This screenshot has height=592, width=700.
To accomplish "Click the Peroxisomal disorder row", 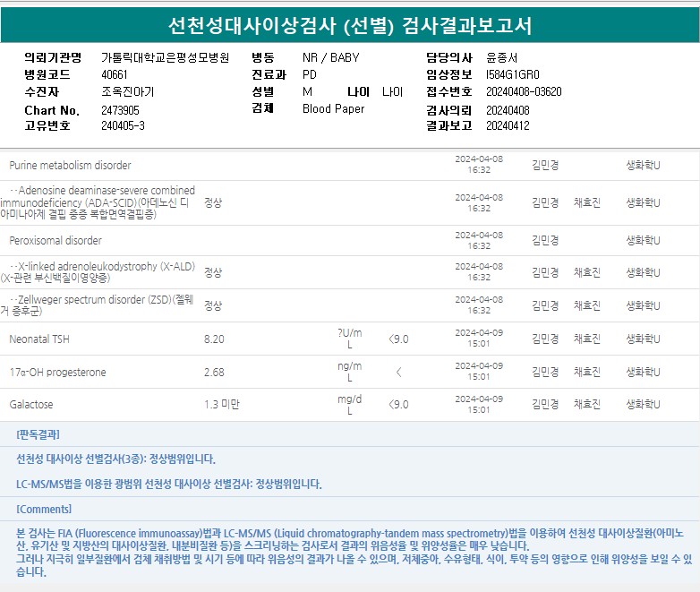I will coord(350,240).
